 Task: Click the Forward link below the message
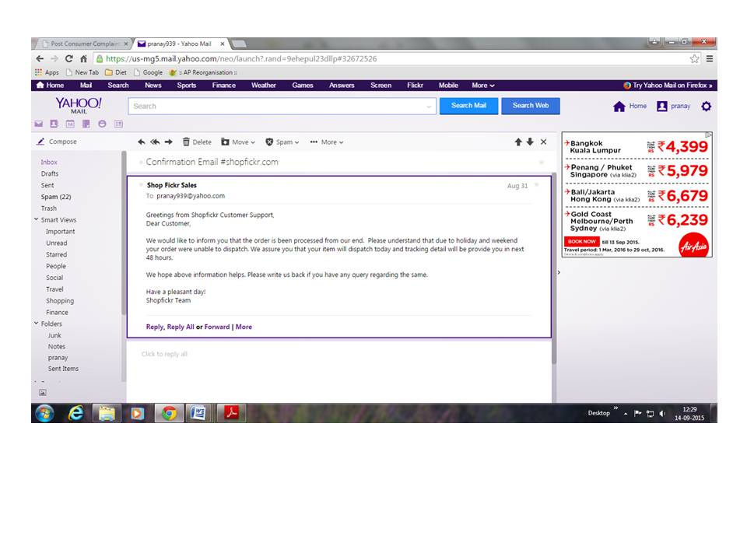pyautogui.click(x=217, y=327)
